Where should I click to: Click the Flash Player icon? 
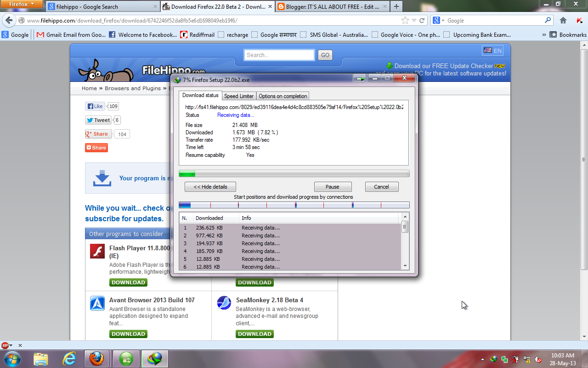tap(97, 251)
